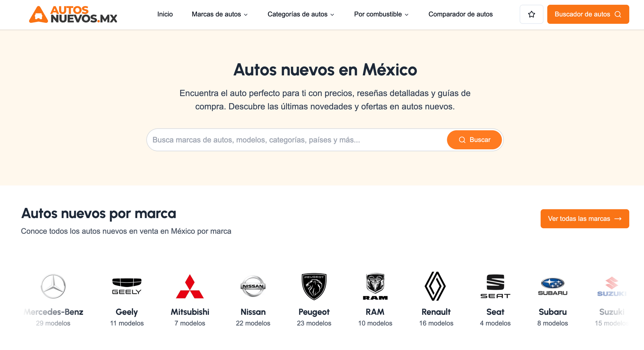Select the Mercedes-Benz brand logo
This screenshot has width=644, height=350.
point(53,286)
